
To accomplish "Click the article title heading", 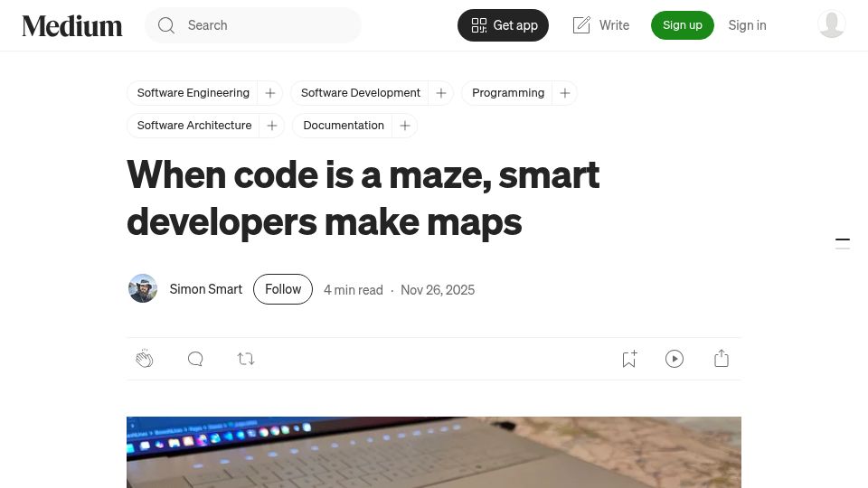I will click(363, 198).
